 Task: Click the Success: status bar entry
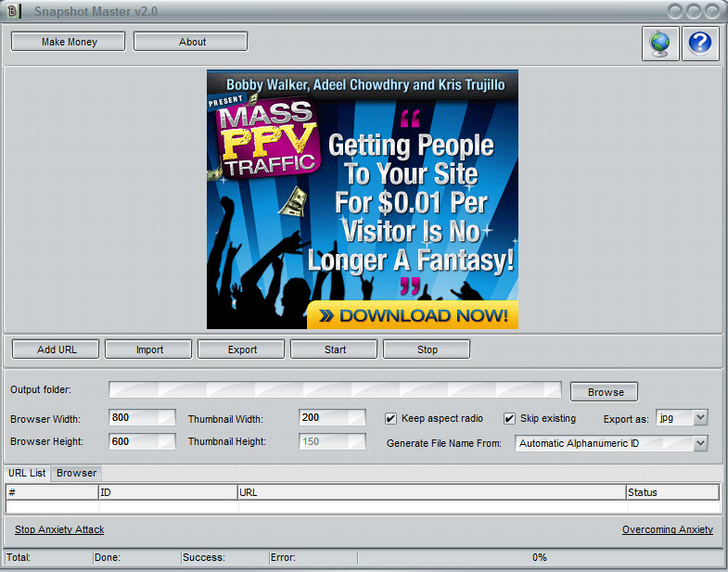tap(225, 557)
